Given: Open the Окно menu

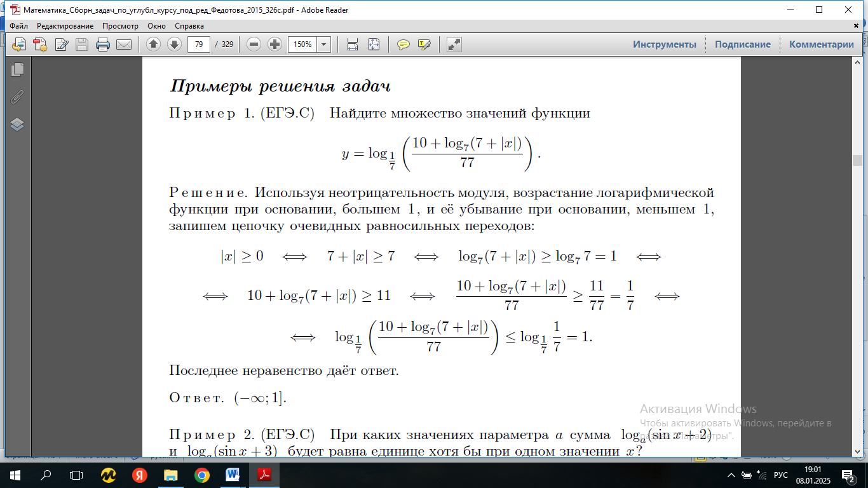Looking at the screenshot, I should point(156,26).
